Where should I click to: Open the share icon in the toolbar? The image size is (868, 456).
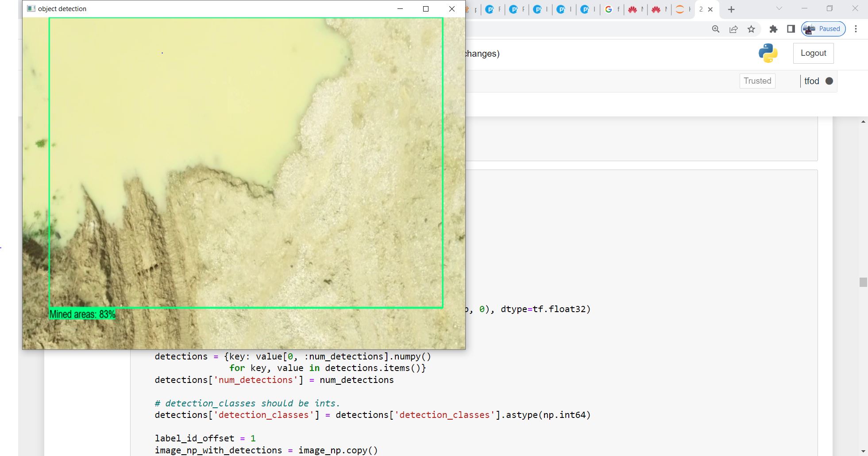pyautogui.click(x=734, y=29)
